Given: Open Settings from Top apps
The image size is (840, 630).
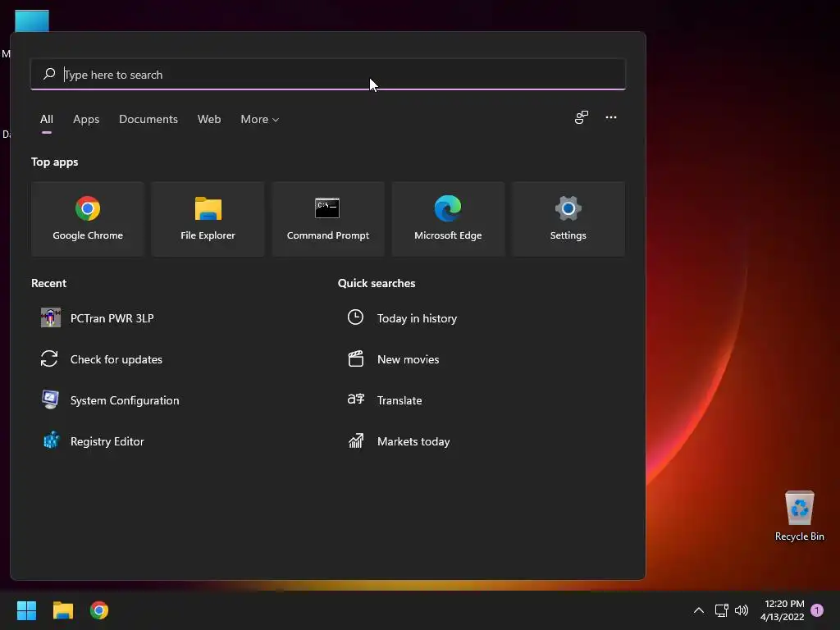Looking at the screenshot, I should tap(568, 218).
